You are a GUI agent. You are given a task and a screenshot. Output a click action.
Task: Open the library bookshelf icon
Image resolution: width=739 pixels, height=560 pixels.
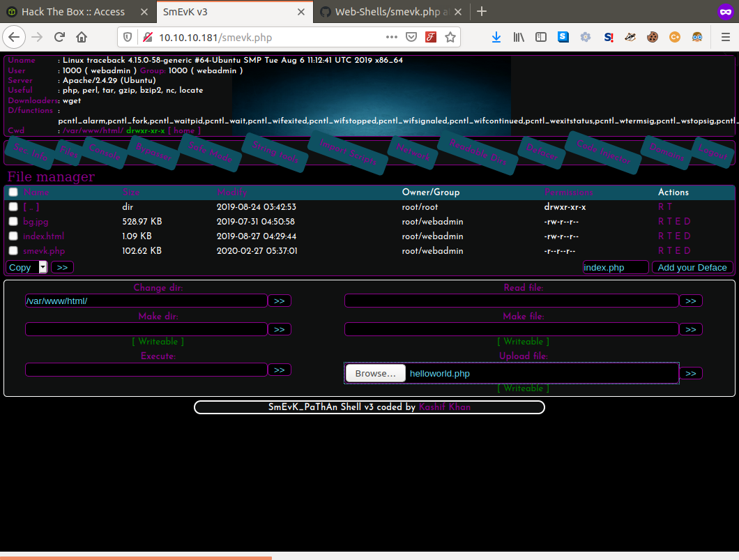pos(519,37)
